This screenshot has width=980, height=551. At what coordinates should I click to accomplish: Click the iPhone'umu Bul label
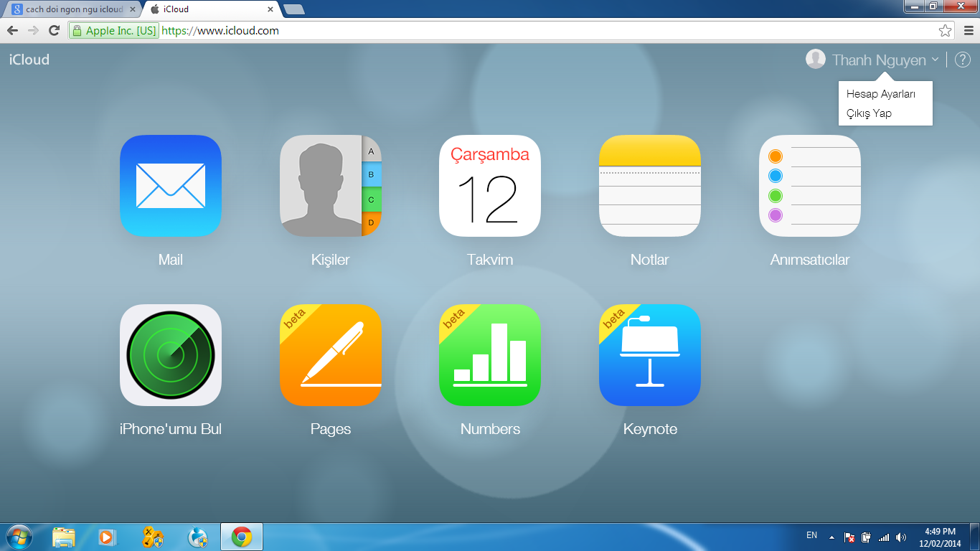pyautogui.click(x=171, y=429)
